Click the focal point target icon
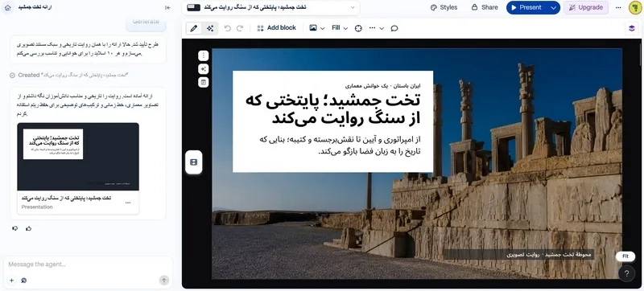The height and width of the screenshot is (291, 644). (x=358, y=28)
